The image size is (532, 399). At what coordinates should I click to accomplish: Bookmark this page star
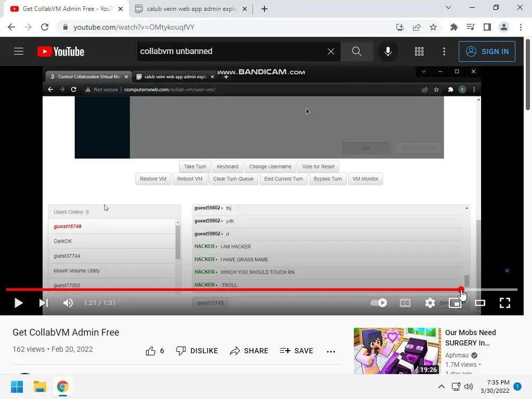click(x=433, y=27)
